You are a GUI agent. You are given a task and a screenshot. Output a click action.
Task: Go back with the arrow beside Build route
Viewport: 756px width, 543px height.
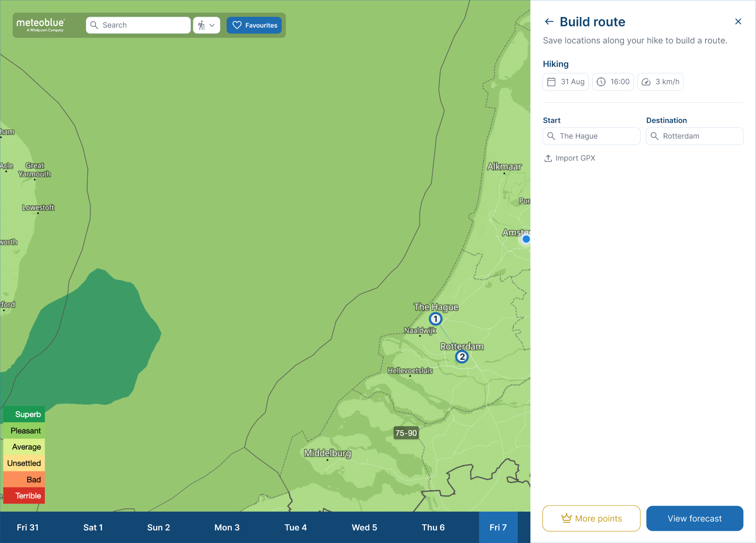[549, 22]
